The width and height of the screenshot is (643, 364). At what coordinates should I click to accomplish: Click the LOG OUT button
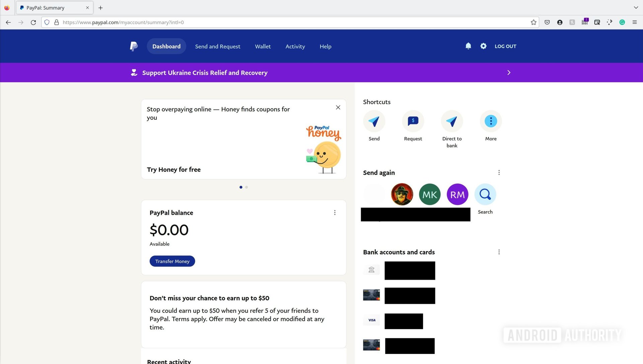click(x=505, y=46)
